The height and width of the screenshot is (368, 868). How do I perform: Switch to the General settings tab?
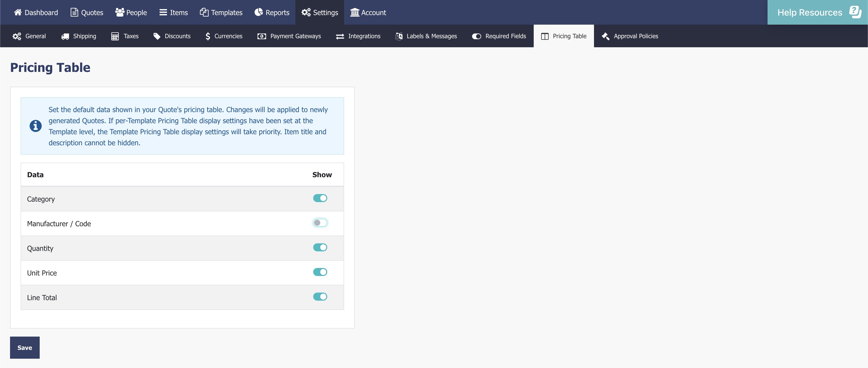(x=29, y=36)
